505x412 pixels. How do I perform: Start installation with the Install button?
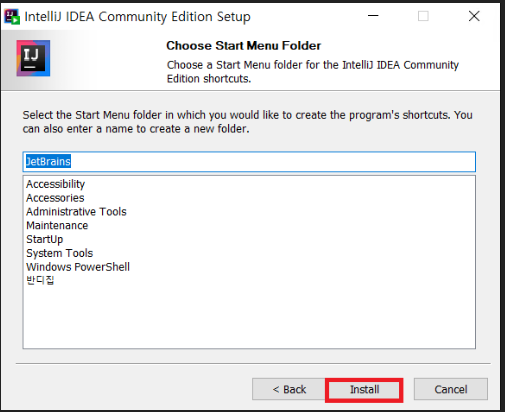tap(364, 389)
